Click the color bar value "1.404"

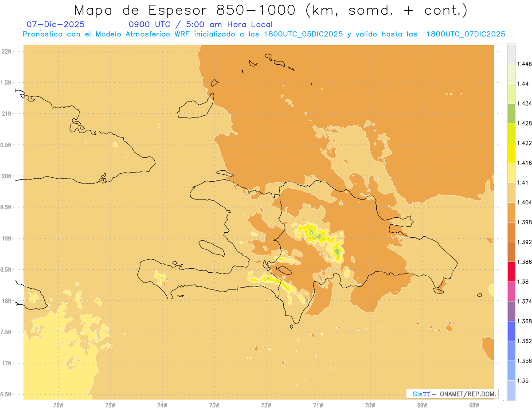524,203
